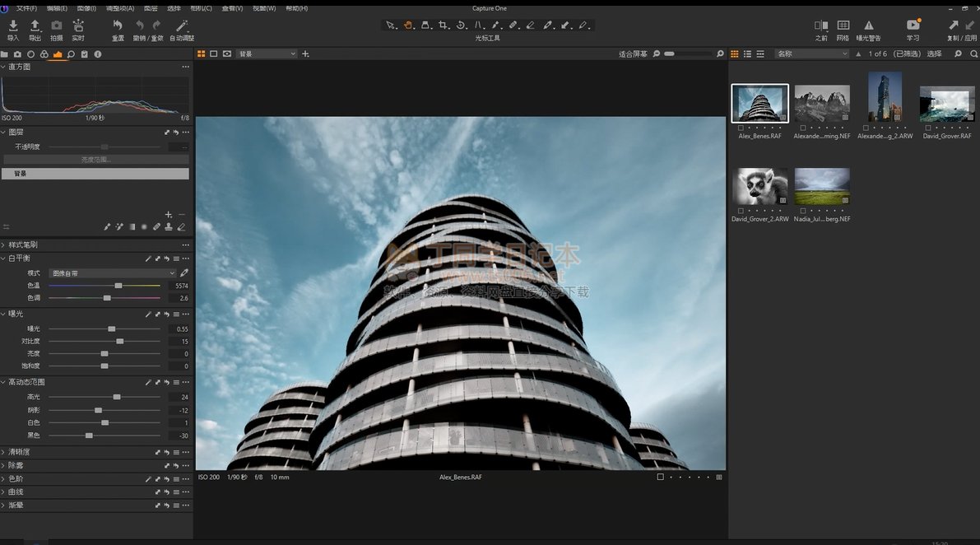
Task: Add a new layer with plus icon
Action: 169,215
